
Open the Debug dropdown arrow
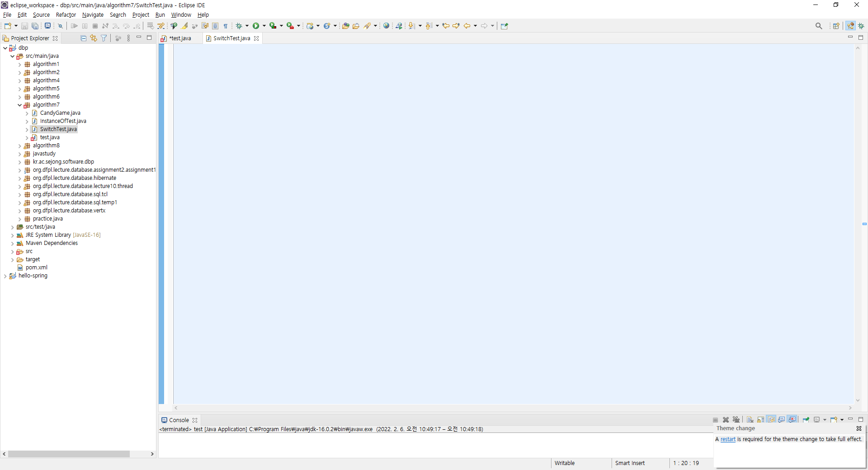coord(247,26)
